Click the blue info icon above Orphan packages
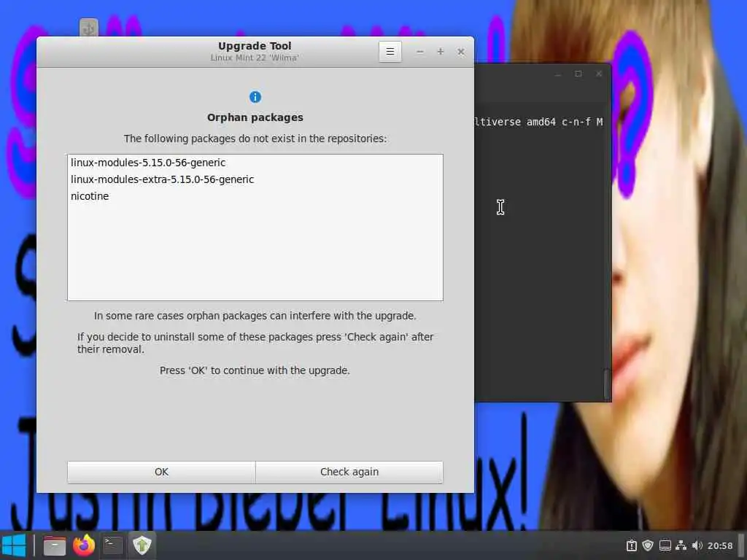747x560 pixels. click(255, 97)
